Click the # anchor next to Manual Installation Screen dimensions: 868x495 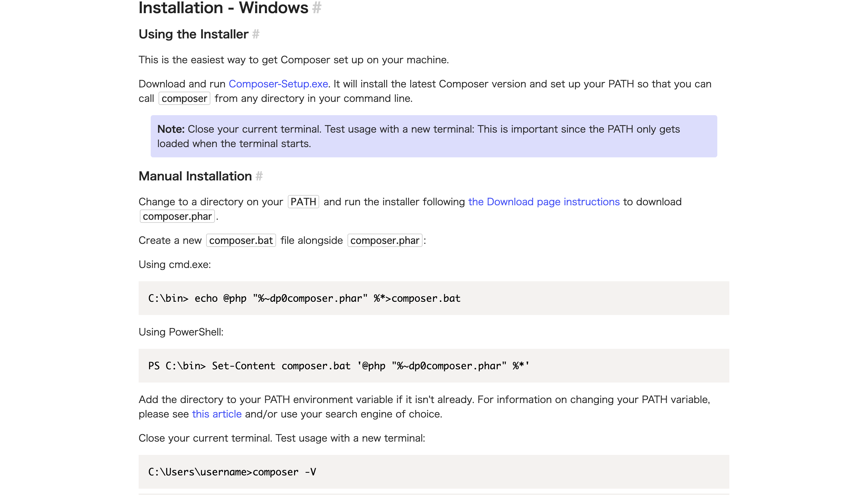pos(259,176)
